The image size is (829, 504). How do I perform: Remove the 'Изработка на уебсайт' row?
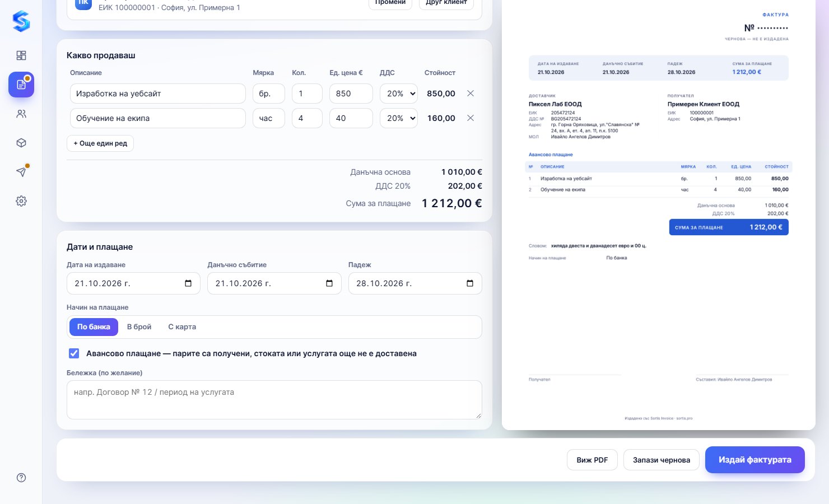pyautogui.click(x=471, y=94)
